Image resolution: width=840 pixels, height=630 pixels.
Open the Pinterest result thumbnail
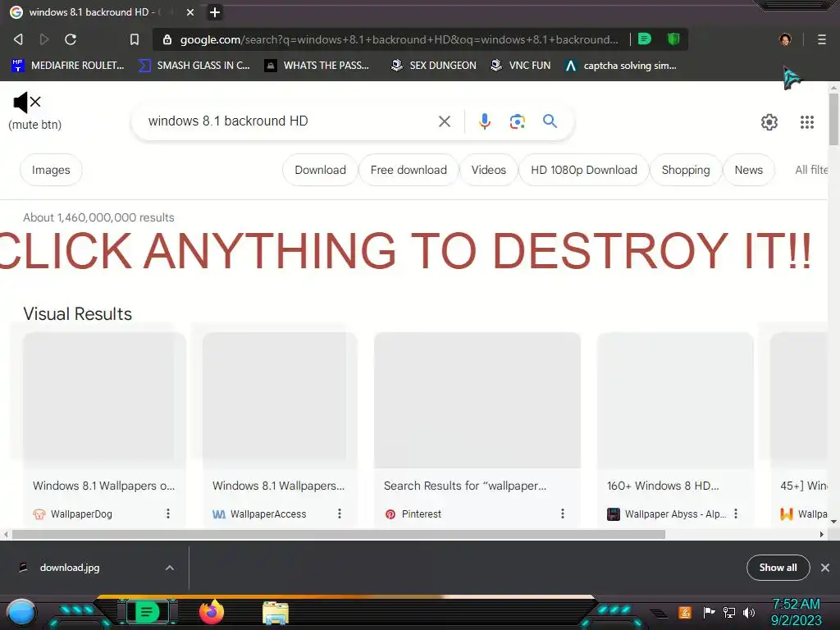pyautogui.click(x=477, y=400)
